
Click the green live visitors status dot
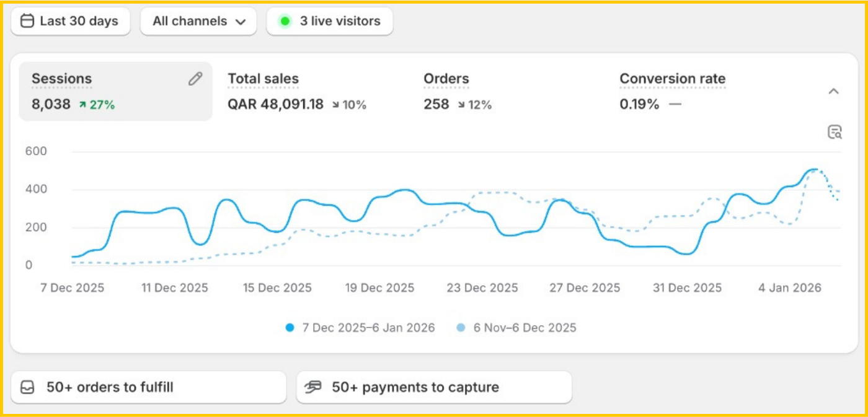pos(285,21)
